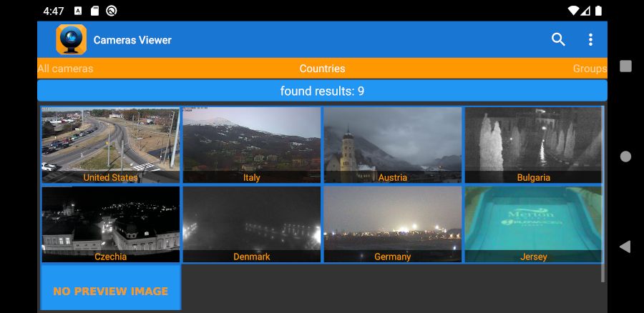644x313 pixels.
Task: Switch to the All cameras tab
Action: pyautogui.click(x=65, y=69)
